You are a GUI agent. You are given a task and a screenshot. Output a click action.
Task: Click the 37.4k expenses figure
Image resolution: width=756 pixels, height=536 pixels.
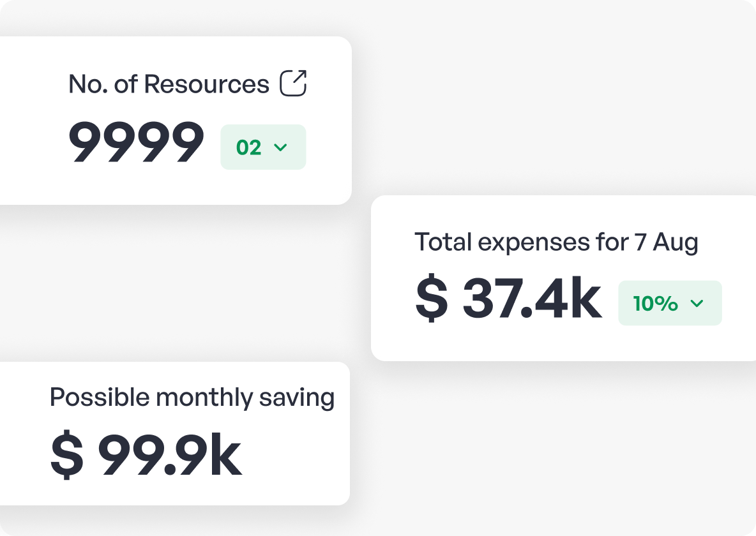point(532,299)
